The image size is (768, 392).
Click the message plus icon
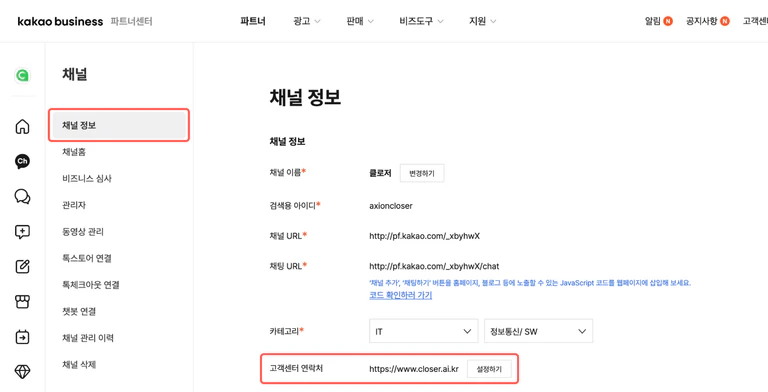(22, 232)
